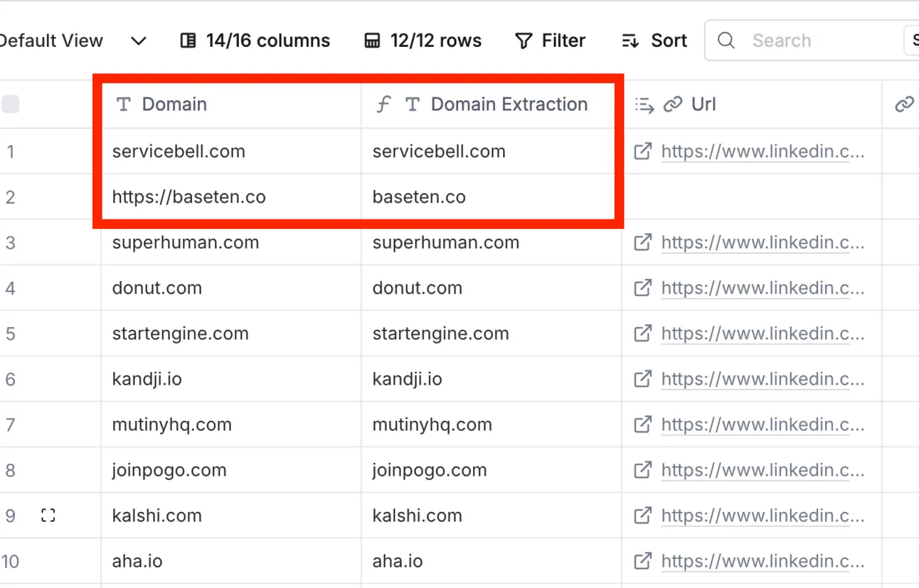Click the list icon in the Url header
The image size is (919, 588).
click(644, 105)
